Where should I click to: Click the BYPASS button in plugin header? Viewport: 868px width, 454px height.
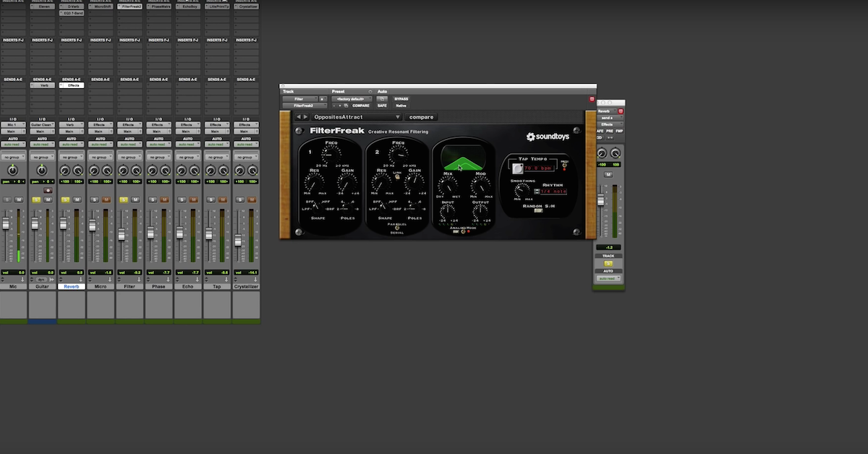[x=401, y=98]
